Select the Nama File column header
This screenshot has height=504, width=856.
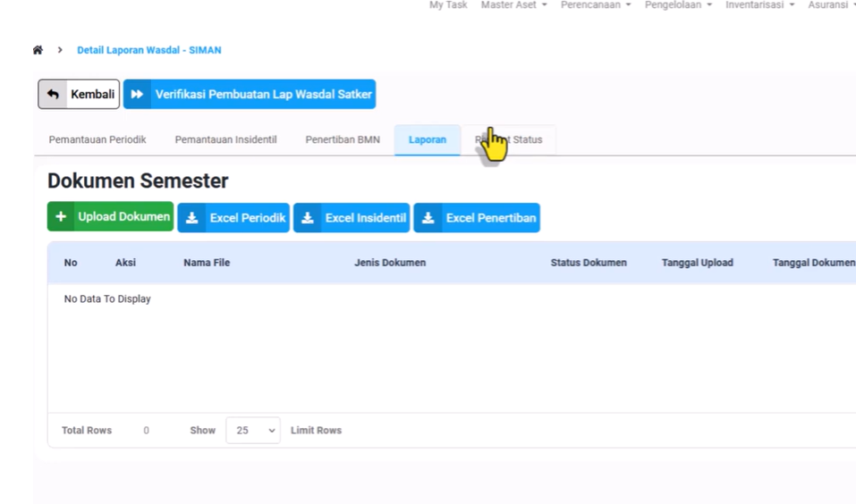pyautogui.click(x=207, y=263)
